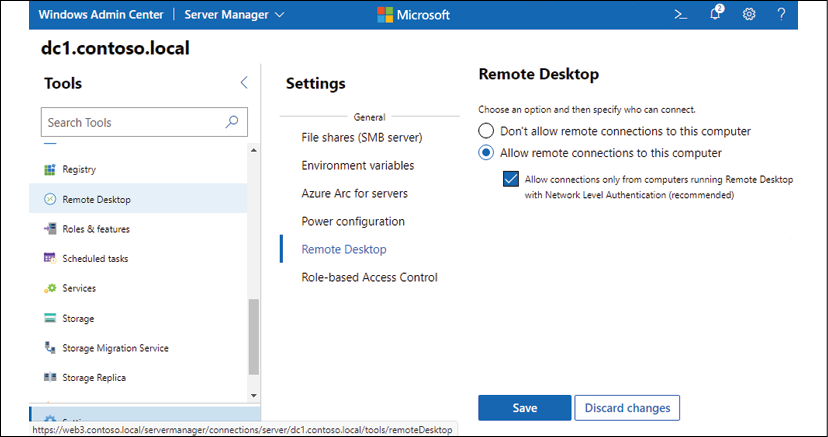The height and width of the screenshot is (437, 828).
Task: Open Role-based Access Control settings
Action: pos(369,278)
